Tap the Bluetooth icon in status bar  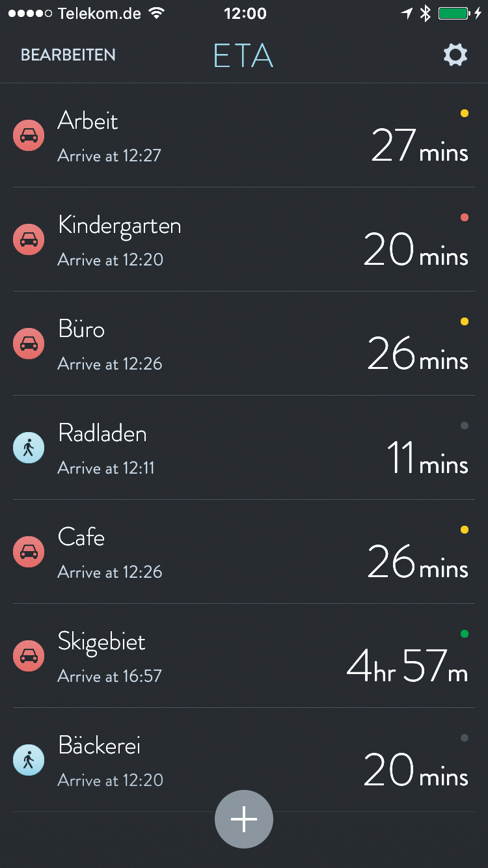pos(426,14)
